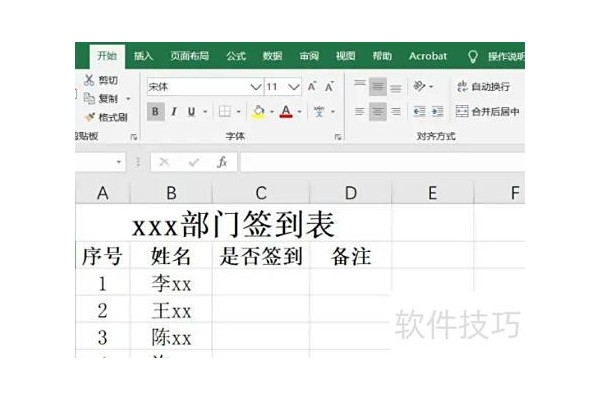
Task: Toggle Center horizontal alignment
Action: coord(378,111)
